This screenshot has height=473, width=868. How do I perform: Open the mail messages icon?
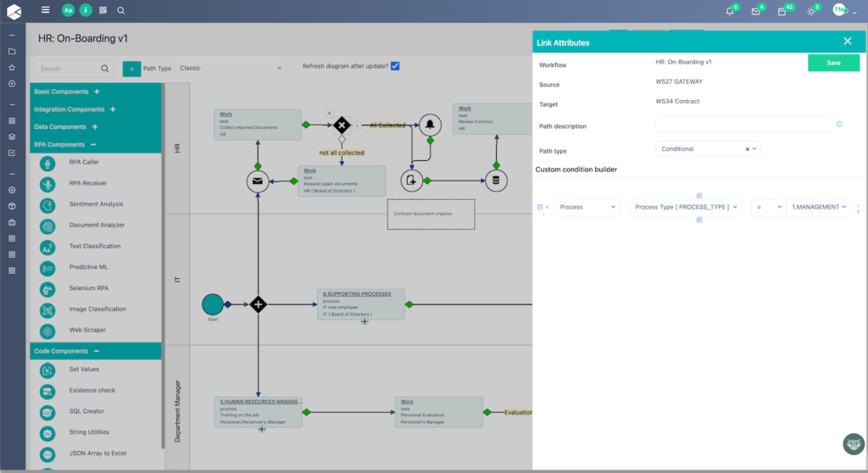point(755,10)
